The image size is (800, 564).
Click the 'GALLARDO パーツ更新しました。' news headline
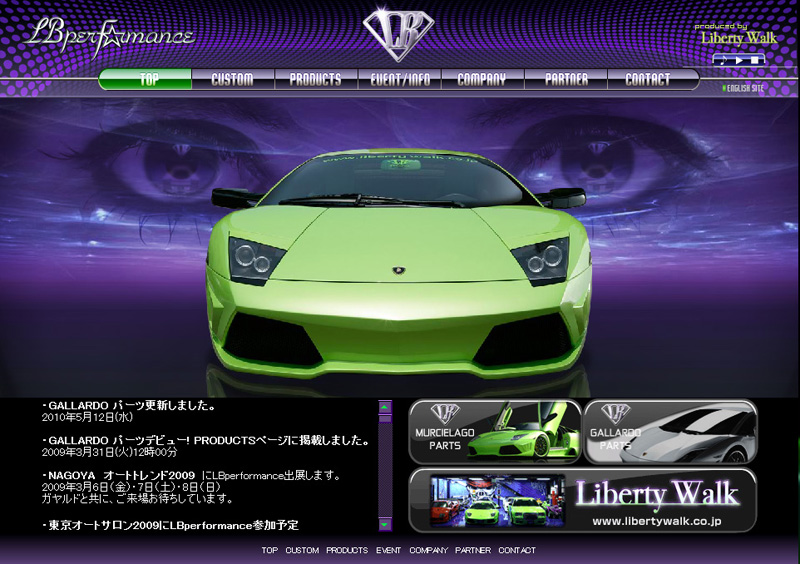(129, 406)
